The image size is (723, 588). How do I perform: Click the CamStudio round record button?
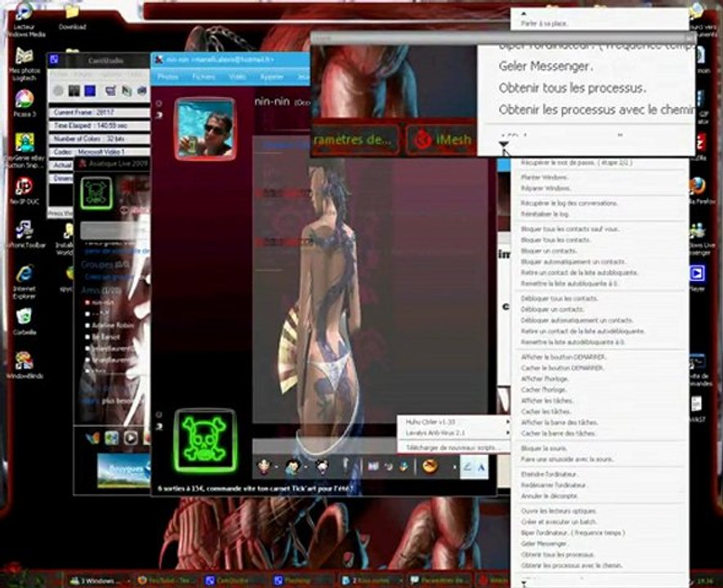click(x=58, y=91)
